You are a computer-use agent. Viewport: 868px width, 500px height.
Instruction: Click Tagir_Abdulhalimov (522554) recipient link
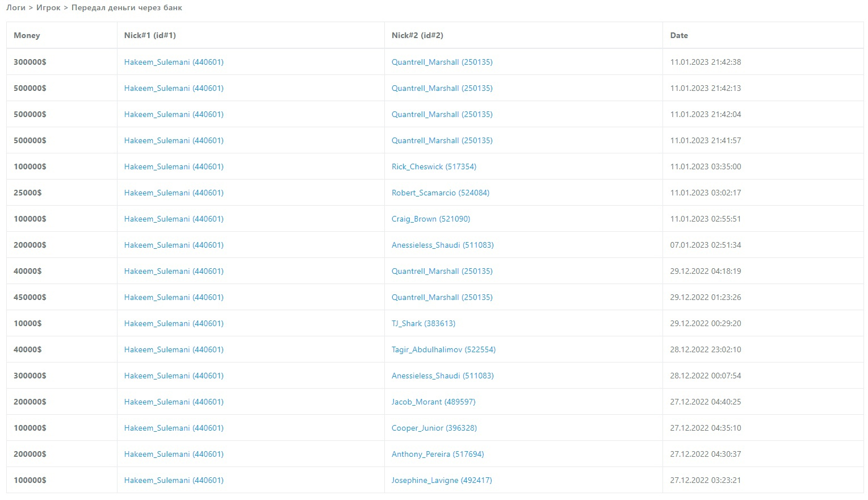[443, 349]
